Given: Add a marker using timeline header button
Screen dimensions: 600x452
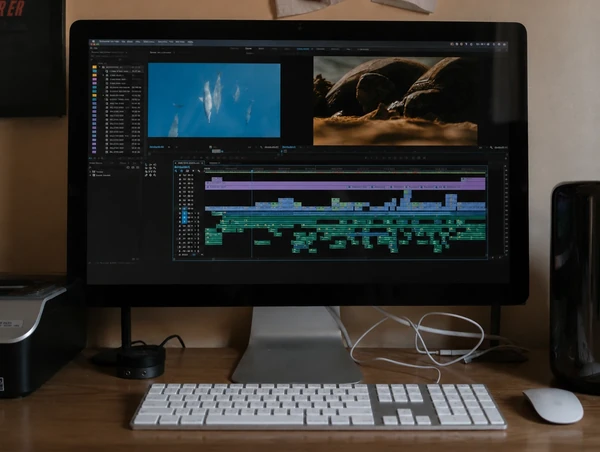Looking at the screenshot, I should (x=193, y=171).
